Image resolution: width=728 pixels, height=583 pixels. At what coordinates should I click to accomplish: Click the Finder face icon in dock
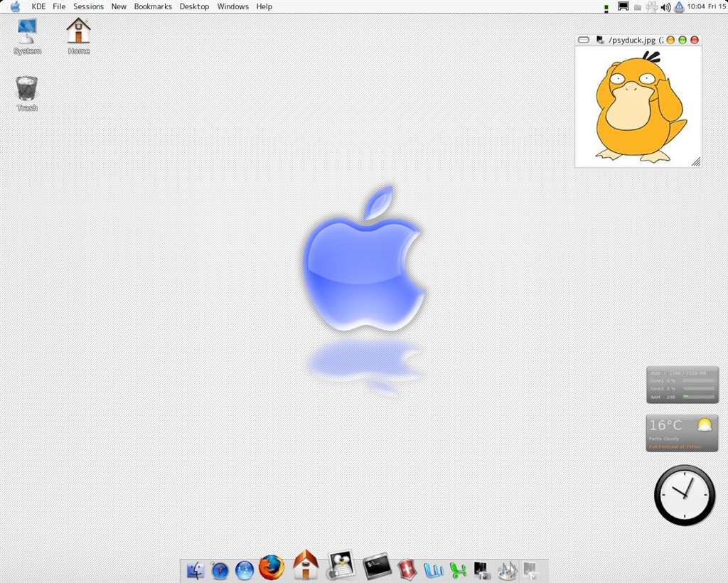(196, 570)
